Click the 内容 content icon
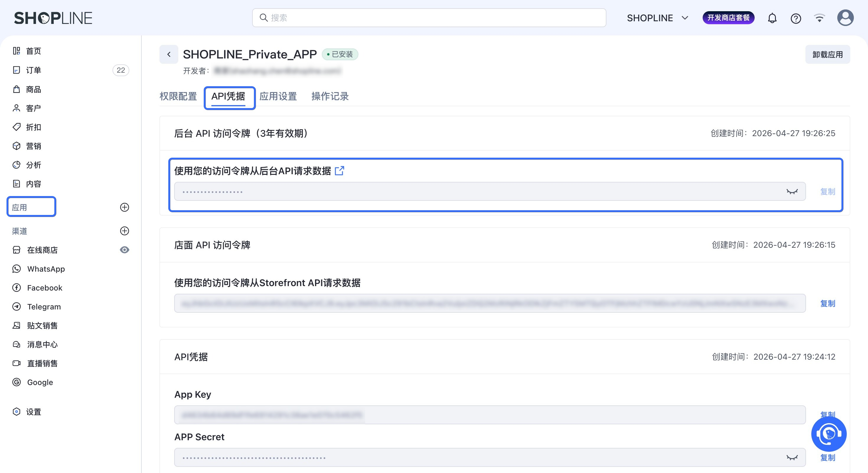 [17, 184]
